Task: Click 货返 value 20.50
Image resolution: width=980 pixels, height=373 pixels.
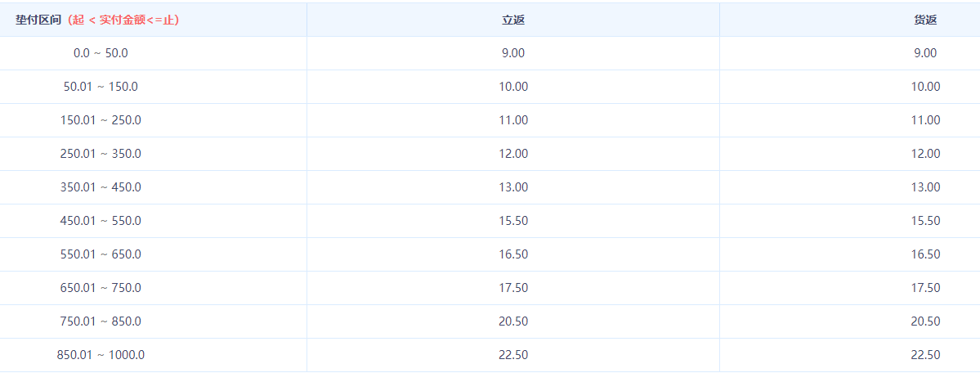Action: tap(925, 321)
